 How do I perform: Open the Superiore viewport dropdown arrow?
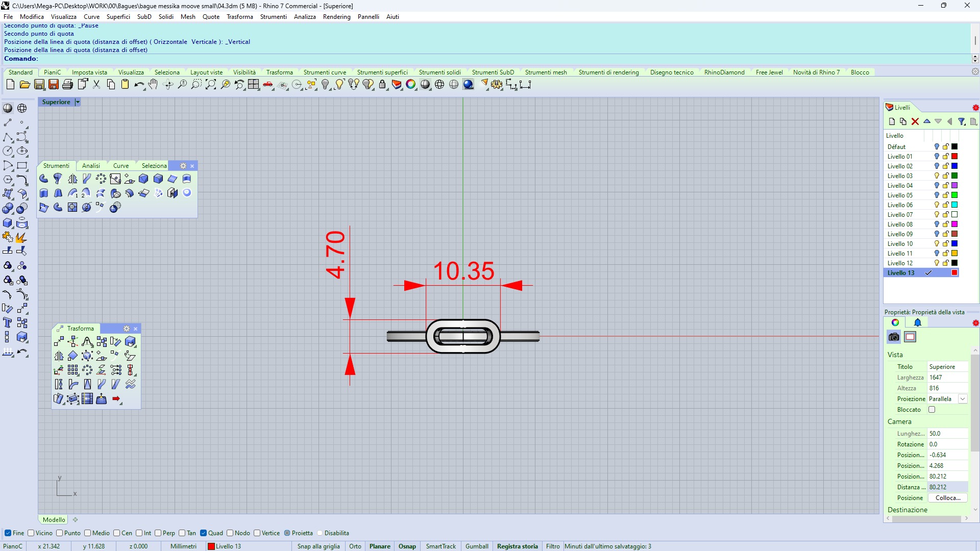pos(78,102)
